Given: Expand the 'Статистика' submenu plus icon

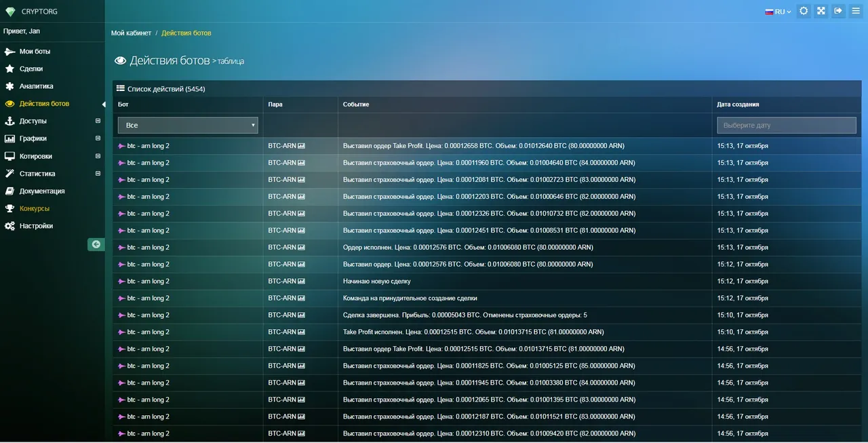Looking at the screenshot, I should coord(98,174).
